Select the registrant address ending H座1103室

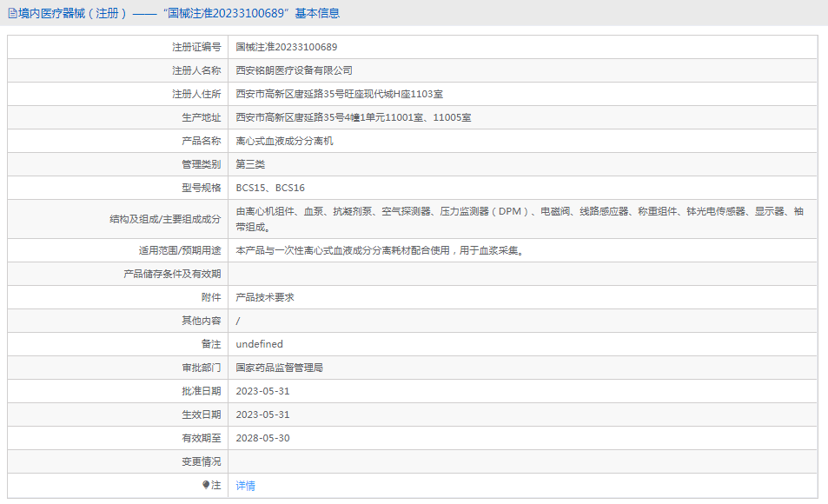pos(339,94)
